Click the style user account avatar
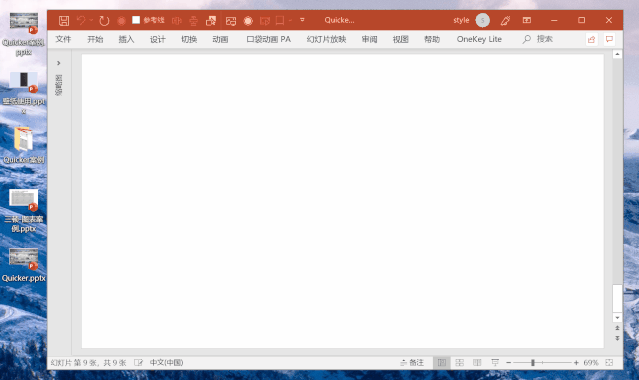The height and width of the screenshot is (380, 639). click(483, 20)
